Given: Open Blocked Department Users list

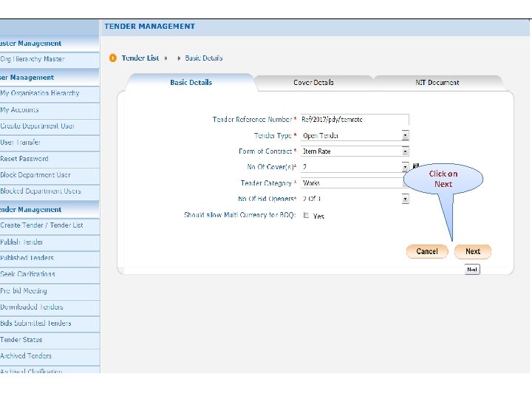Looking at the screenshot, I should pyautogui.click(x=50, y=191).
